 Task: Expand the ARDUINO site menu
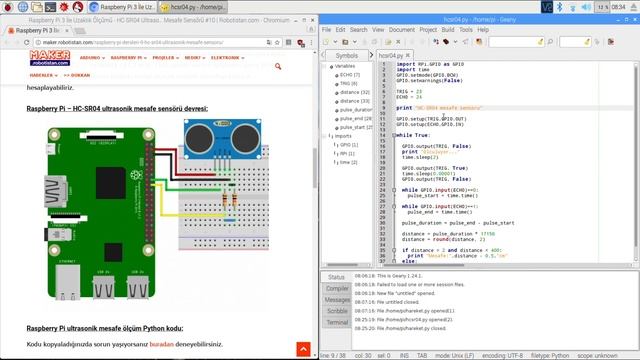(x=92, y=58)
